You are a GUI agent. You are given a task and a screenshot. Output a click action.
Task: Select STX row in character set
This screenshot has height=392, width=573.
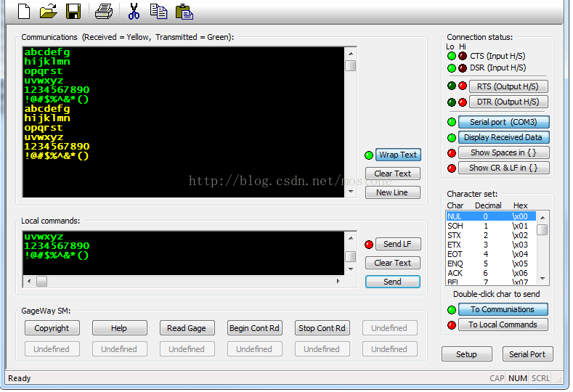click(491, 235)
